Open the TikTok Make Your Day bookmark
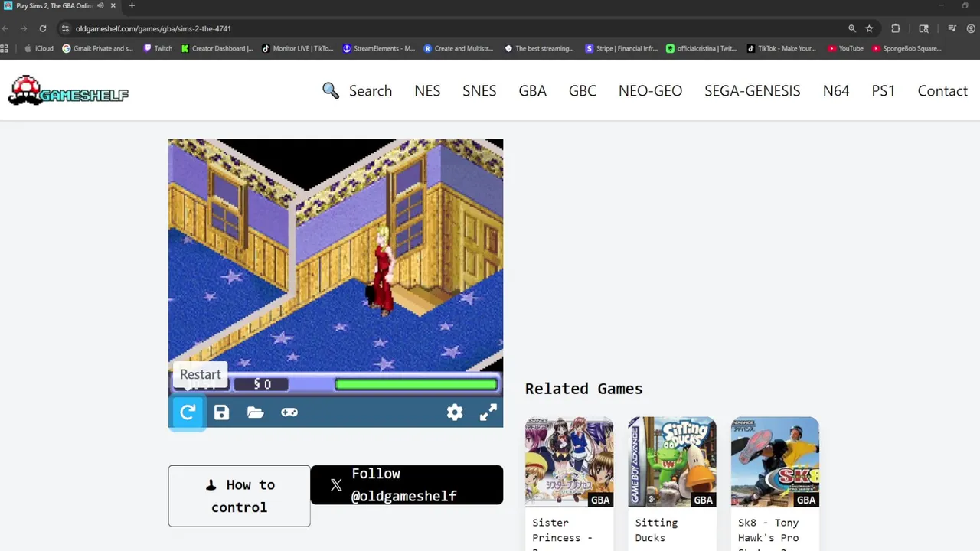This screenshot has height=551, width=980. pyautogui.click(x=782, y=48)
